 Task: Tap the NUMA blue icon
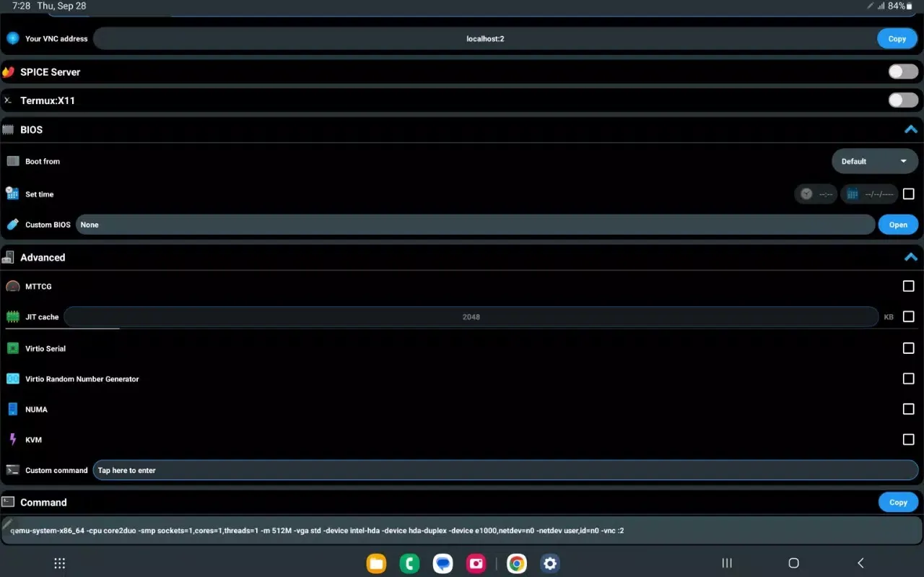13,409
